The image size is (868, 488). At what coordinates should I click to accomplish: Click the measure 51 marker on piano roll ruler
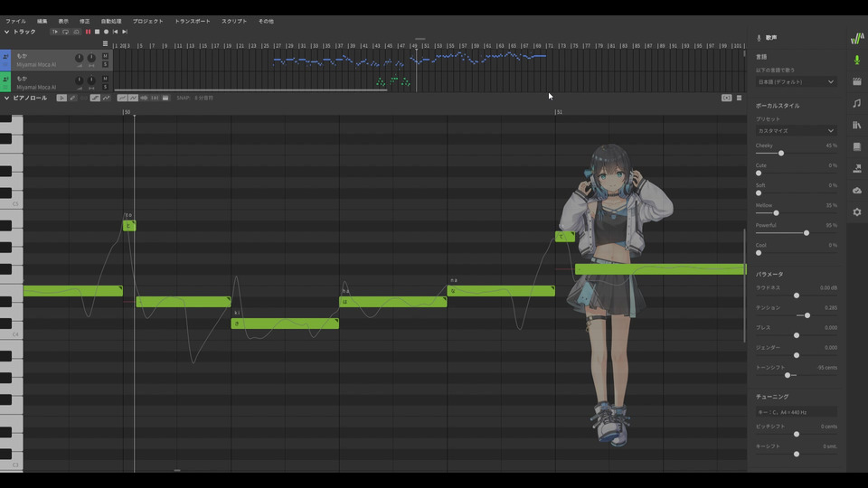pyautogui.click(x=559, y=112)
